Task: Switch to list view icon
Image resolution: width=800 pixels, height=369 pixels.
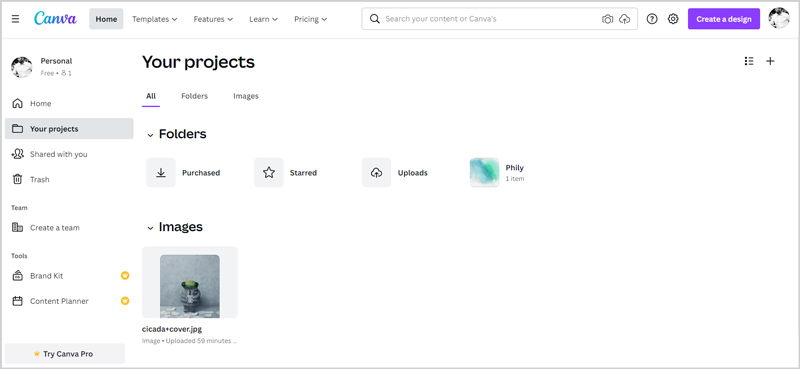Action: pyautogui.click(x=749, y=61)
